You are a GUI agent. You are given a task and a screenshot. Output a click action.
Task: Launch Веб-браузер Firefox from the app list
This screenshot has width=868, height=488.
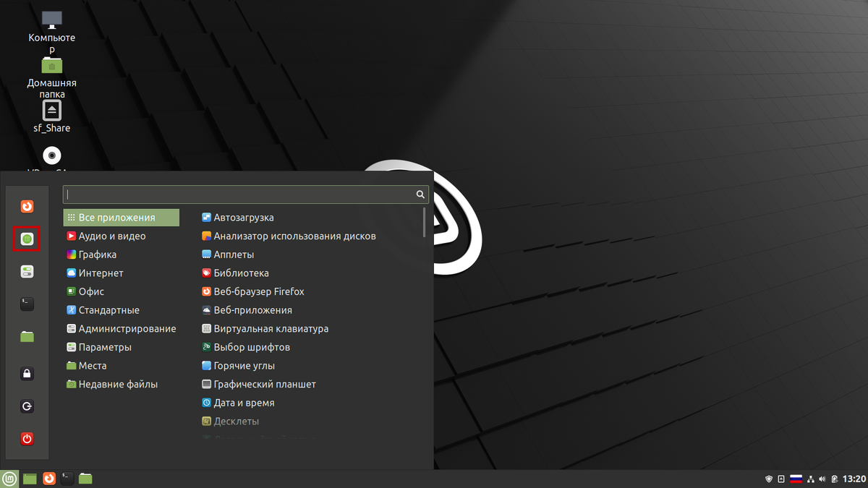tap(310, 291)
